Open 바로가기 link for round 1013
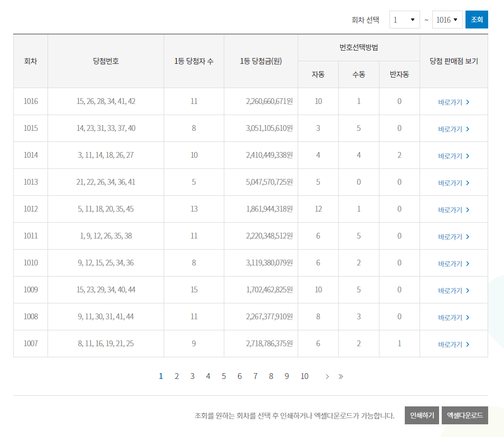This screenshot has height=437, width=504. pyautogui.click(x=453, y=183)
